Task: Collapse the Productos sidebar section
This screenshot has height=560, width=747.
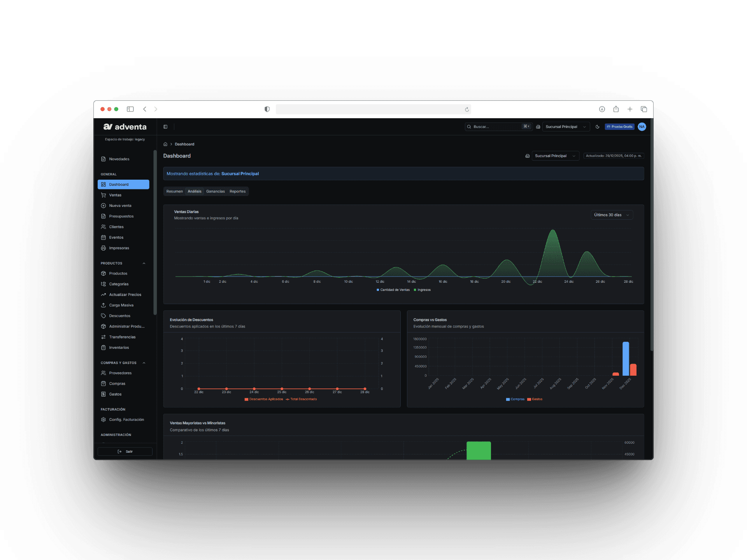Action: [144, 263]
